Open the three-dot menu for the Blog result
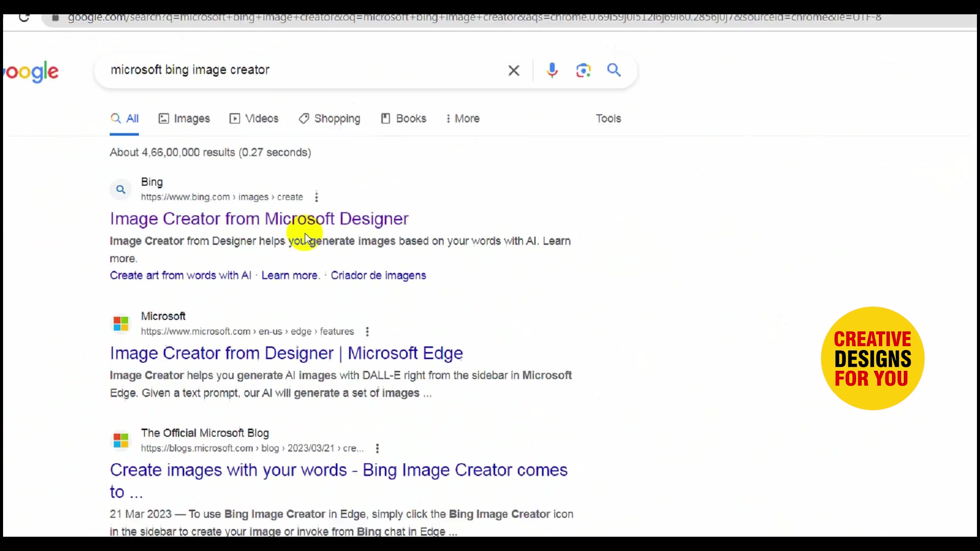980x551 pixels. pos(377,448)
